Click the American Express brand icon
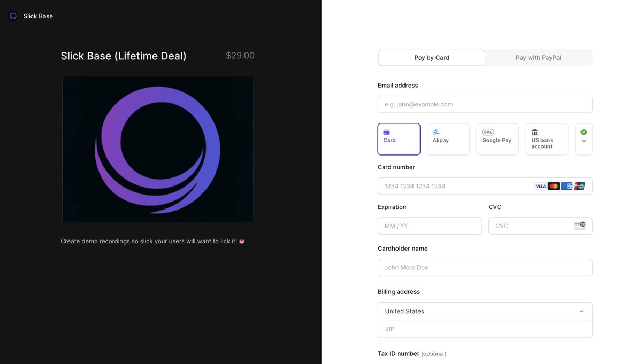Screen dimensions: 642x364 [567, 186]
